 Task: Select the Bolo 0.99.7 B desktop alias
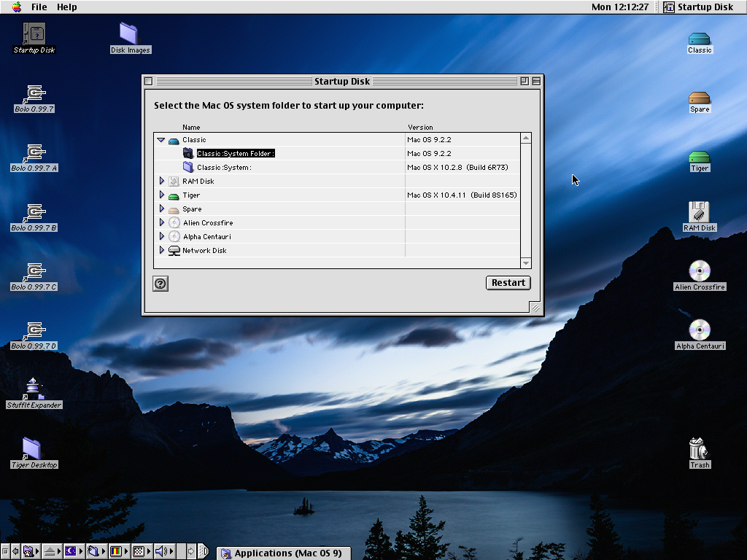pos(34,213)
